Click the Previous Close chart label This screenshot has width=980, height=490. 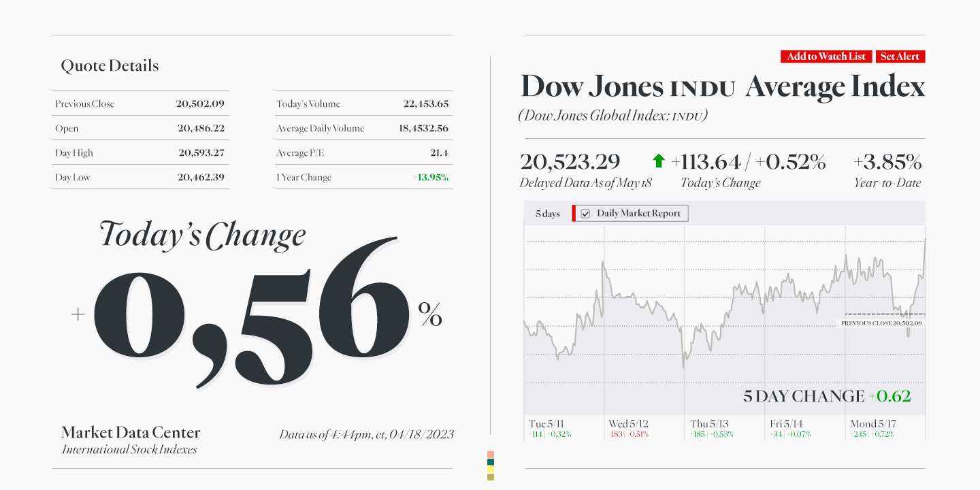[x=881, y=323]
